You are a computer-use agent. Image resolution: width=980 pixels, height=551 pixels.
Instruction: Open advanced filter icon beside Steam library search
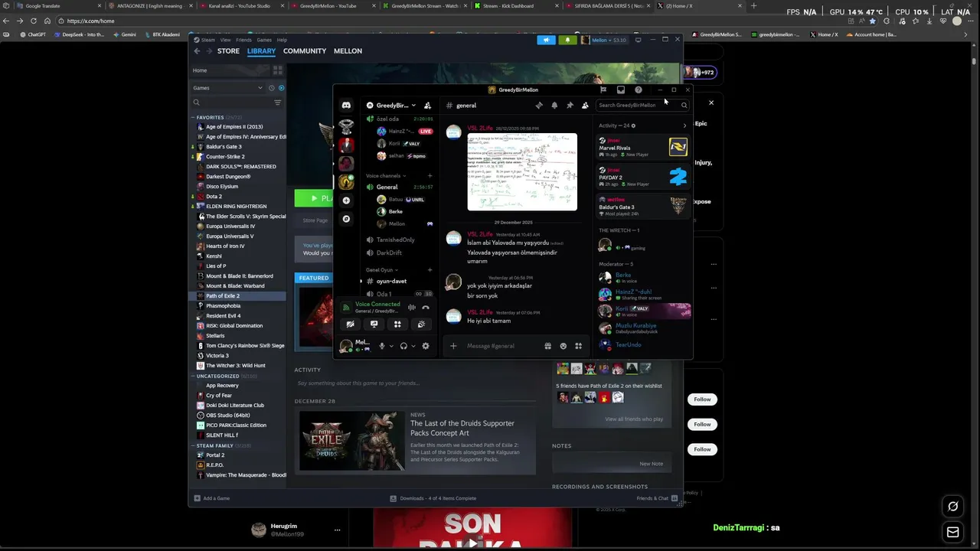coord(277,103)
